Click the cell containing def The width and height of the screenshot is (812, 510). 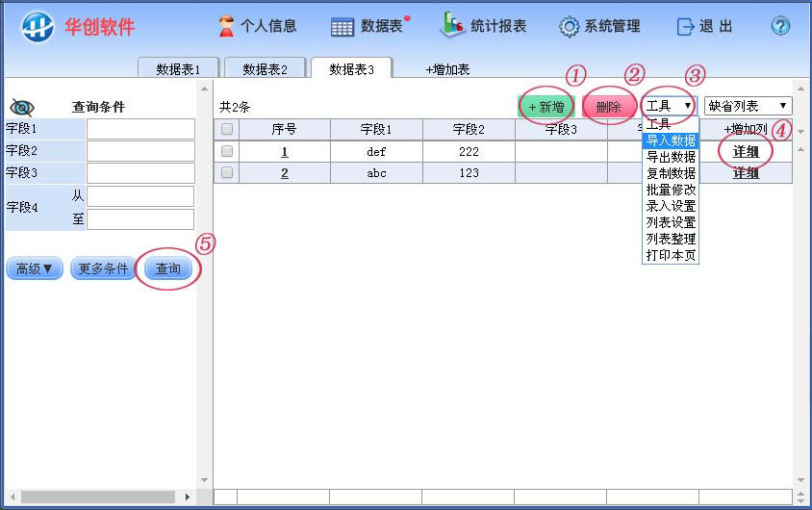(x=376, y=152)
